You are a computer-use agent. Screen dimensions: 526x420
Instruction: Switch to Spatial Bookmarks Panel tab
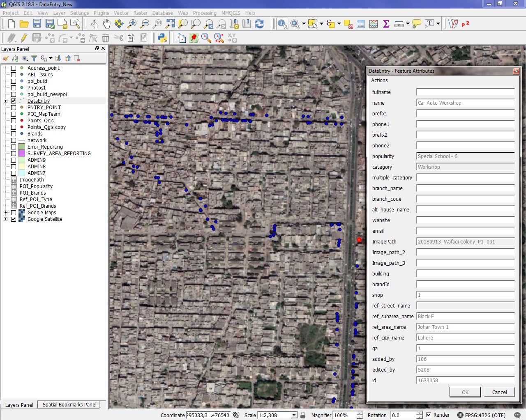(69, 405)
